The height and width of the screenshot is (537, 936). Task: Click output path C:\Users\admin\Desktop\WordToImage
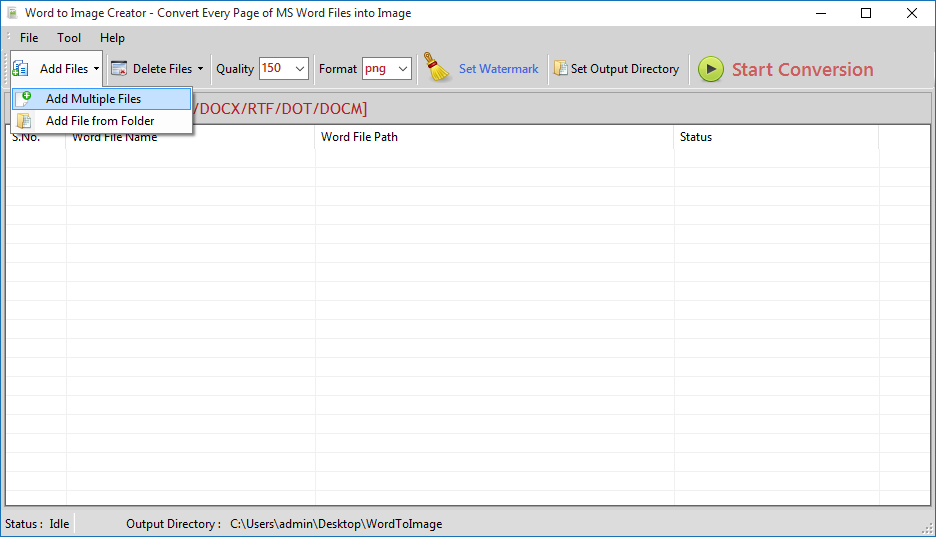tap(336, 524)
